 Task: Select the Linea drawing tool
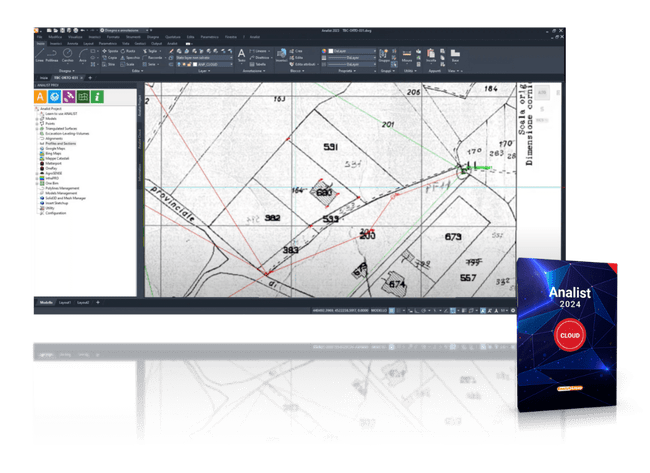coord(39,55)
